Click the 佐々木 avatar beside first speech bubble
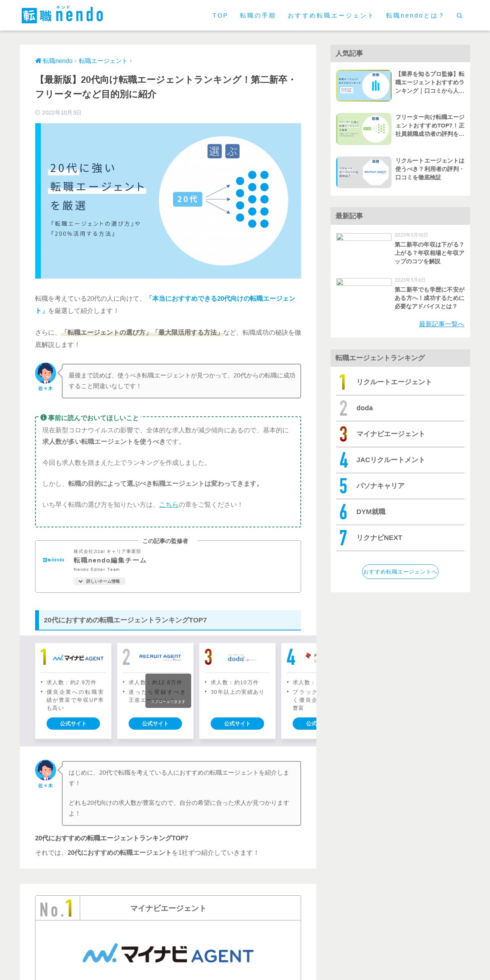490x980 pixels. (45, 373)
